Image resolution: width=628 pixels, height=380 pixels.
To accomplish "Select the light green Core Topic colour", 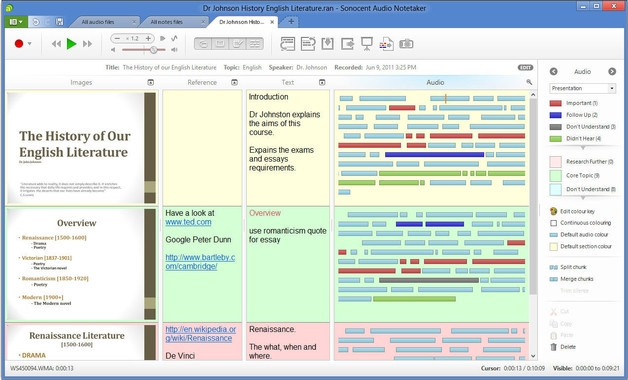I will pos(556,175).
